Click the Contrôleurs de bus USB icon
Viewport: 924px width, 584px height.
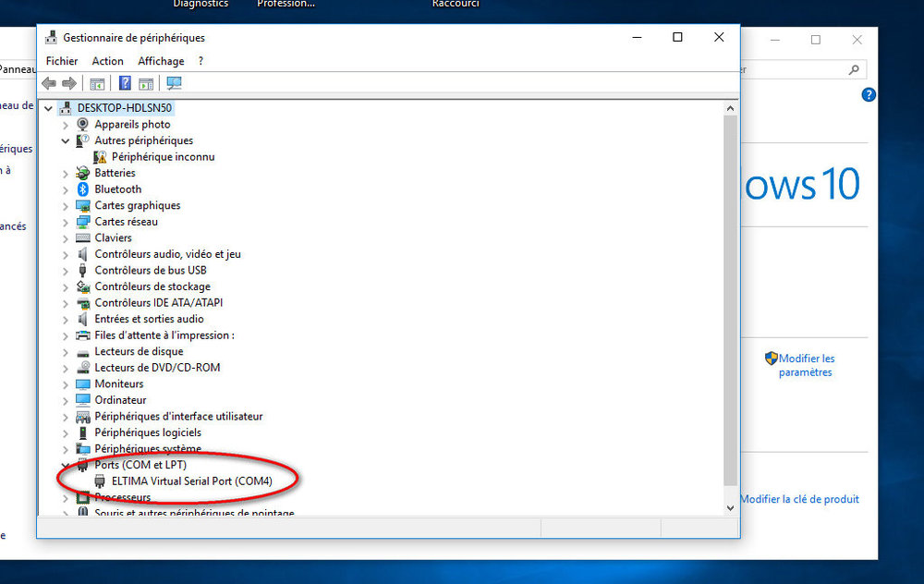coord(82,271)
